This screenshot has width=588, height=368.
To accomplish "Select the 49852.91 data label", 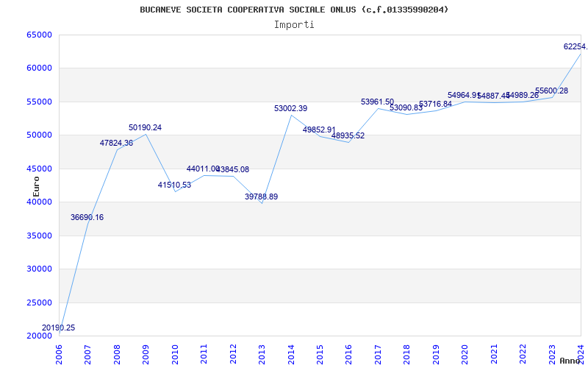I will tap(319, 130).
